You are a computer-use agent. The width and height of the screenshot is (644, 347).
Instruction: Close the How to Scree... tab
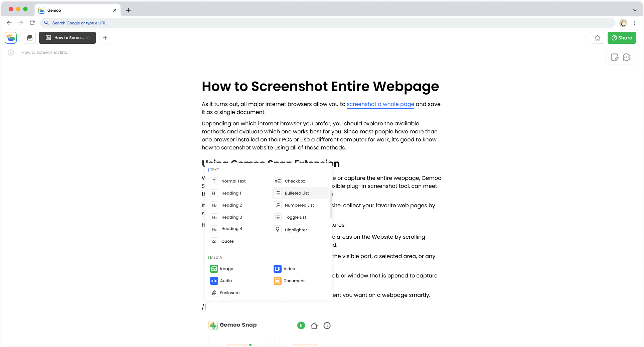87,38
